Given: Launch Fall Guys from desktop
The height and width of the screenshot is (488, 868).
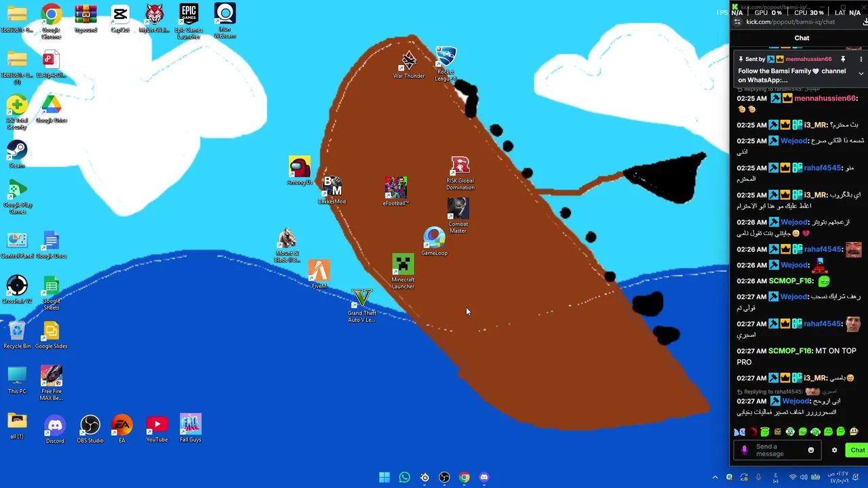Looking at the screenshot, I should click(x=191, y=428).
